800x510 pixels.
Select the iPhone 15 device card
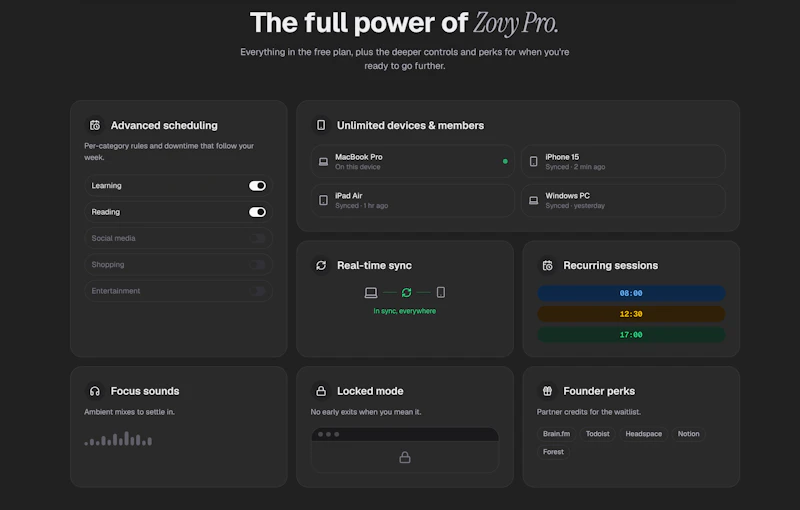(623, 162)
